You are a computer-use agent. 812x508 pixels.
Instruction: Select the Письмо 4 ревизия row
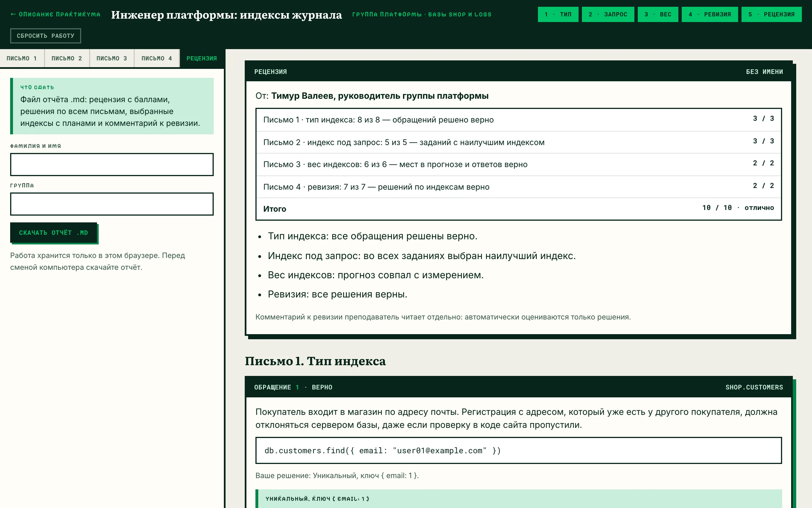point(518,187)
